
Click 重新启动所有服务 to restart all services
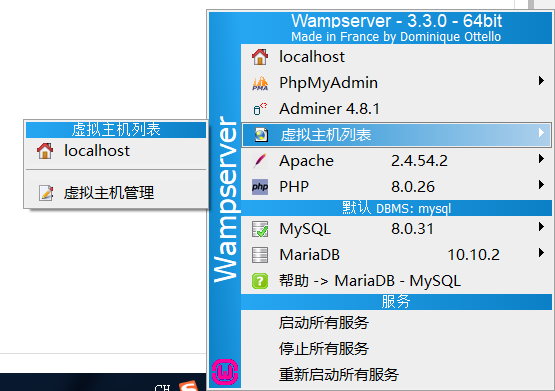click(396, 375)
